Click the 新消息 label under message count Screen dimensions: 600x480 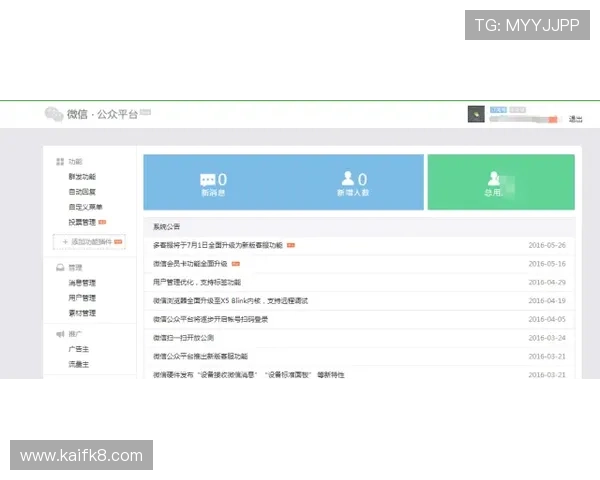click(213, 193)
